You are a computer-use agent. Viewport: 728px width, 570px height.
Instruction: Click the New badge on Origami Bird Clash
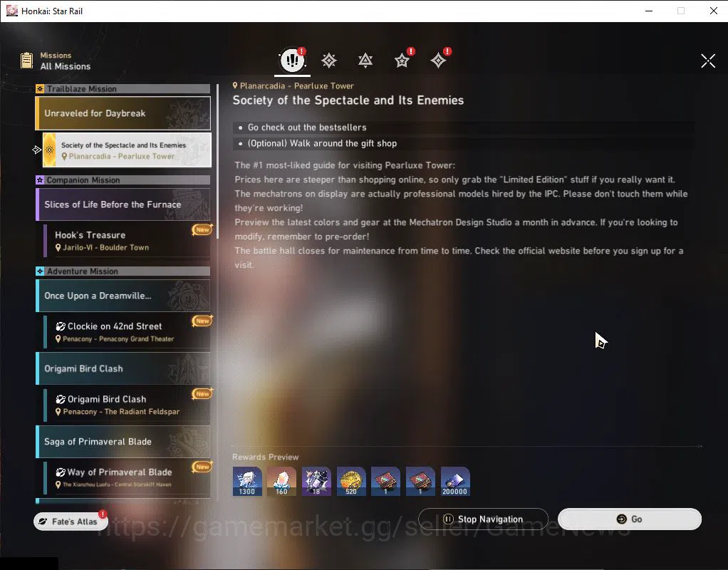[202, 393]
